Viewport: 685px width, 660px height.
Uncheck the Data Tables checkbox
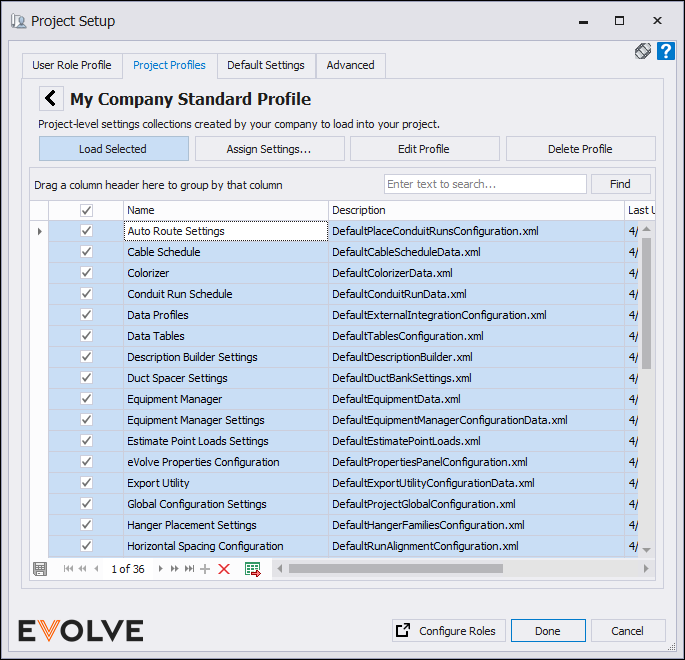coord(86,335)
